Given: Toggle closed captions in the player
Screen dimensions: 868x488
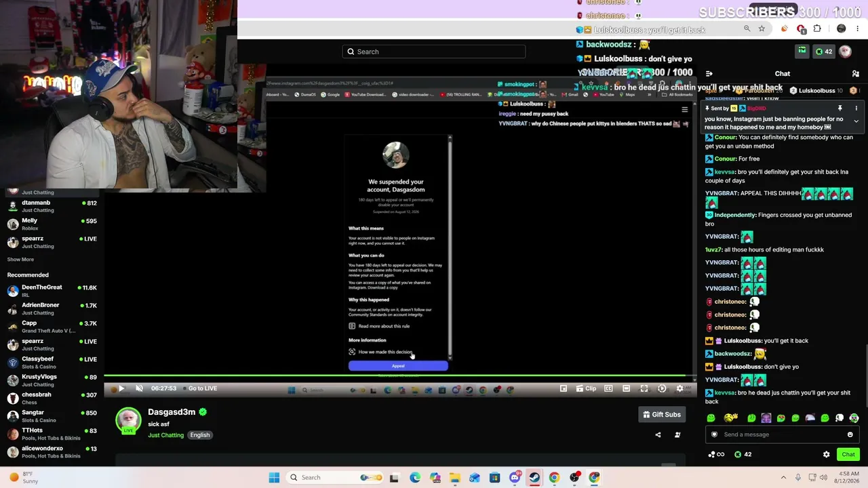Looking at the screenshot, I should coord(608,388).
